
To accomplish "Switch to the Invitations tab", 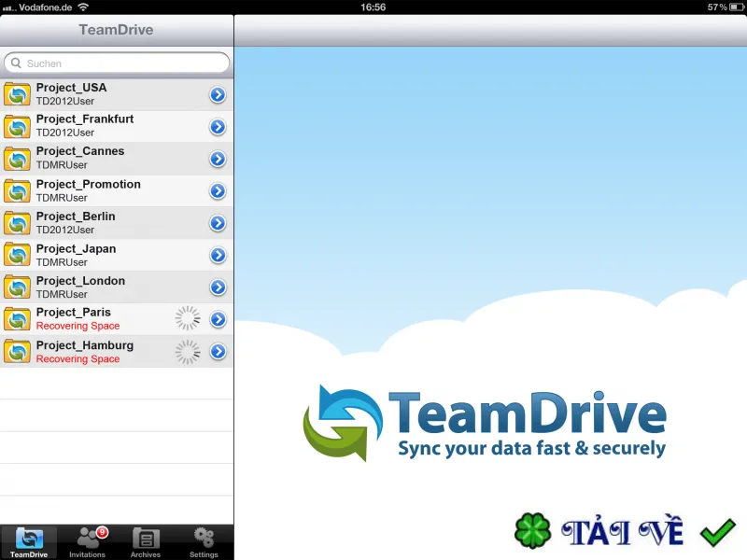I will click(x=87, y=542).
